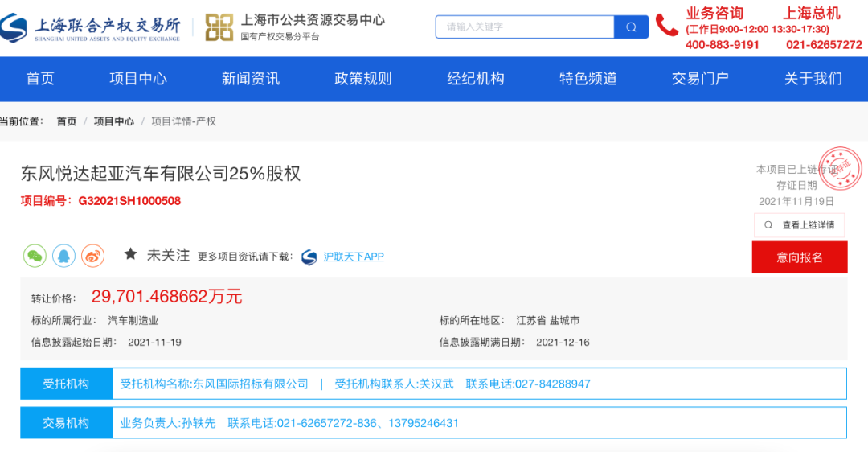Open the 经纪机构 navigation tab
The height and width of the screenshot is (452, 868).
tap(476, 79)
